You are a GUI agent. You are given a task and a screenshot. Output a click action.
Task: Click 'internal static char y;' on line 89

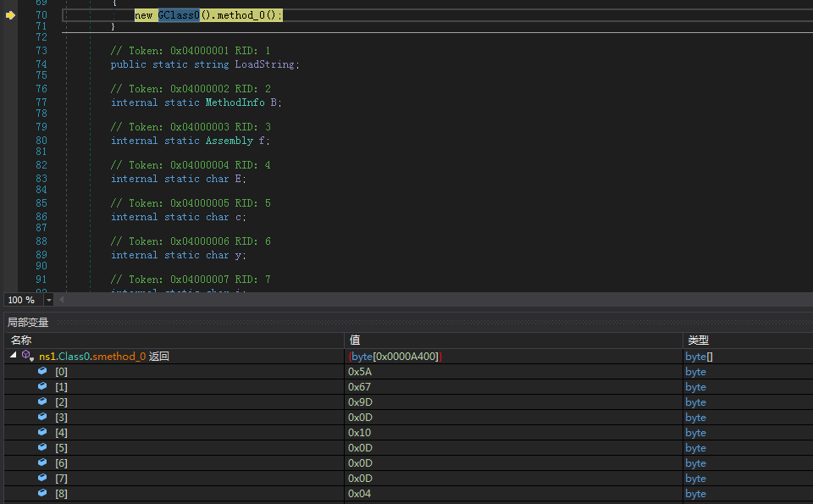[179, 255]
